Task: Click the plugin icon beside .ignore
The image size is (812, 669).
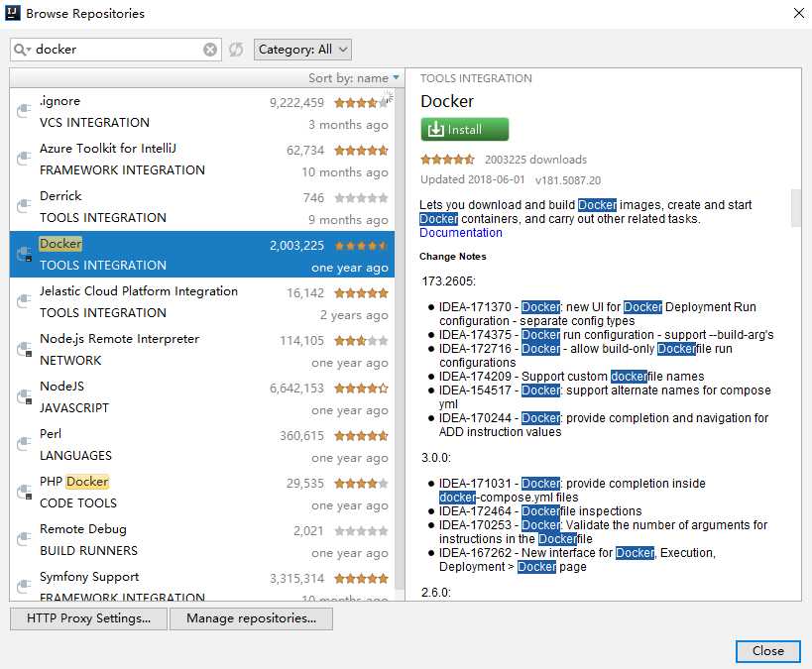Action: click(x=25, y=111)
